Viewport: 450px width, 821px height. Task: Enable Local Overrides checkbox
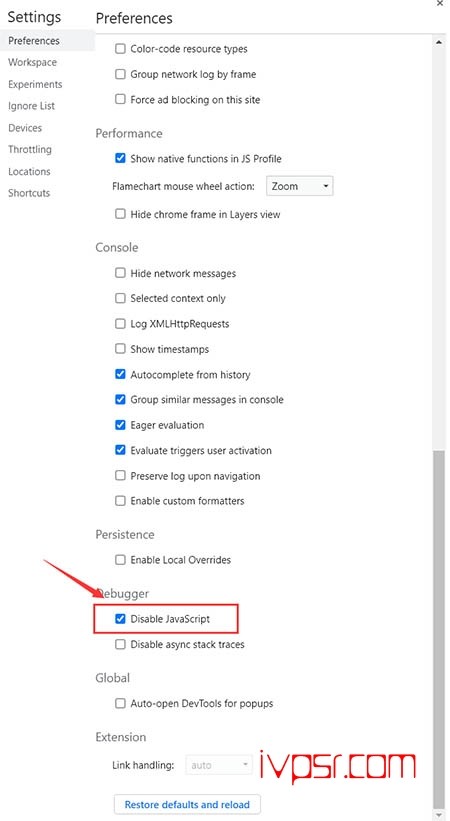[x=120, y=560]
